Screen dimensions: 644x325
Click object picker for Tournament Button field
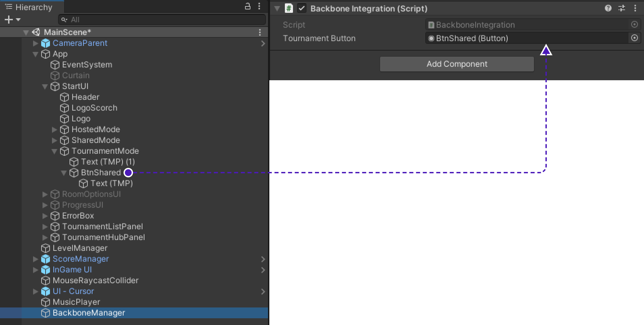point(634,38)
